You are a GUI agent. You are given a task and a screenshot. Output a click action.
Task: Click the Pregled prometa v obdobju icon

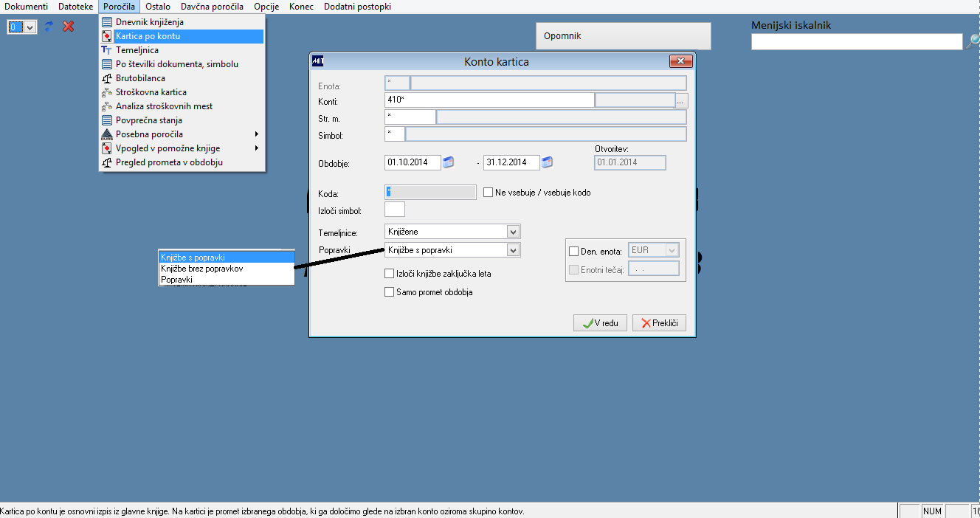pos(107,162)
